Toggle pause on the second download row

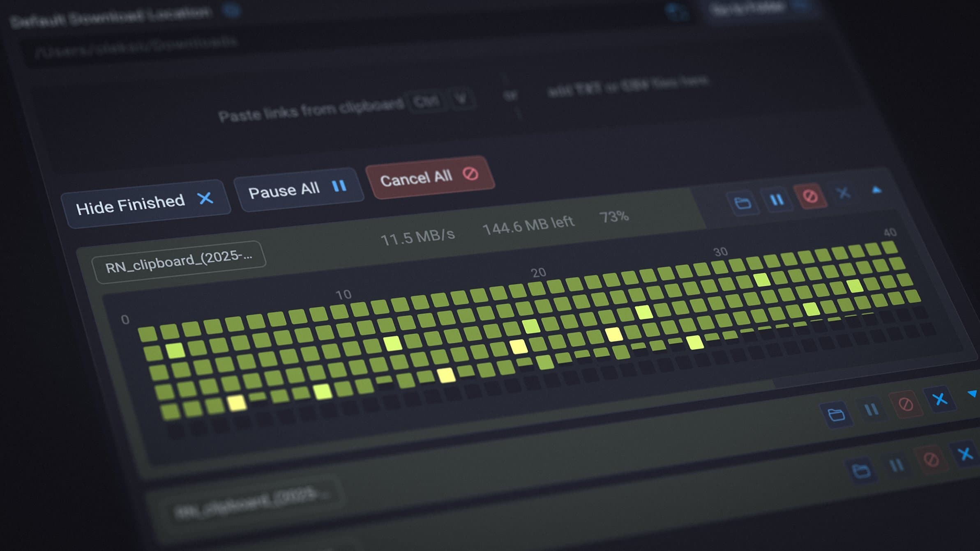coord(871,409)
